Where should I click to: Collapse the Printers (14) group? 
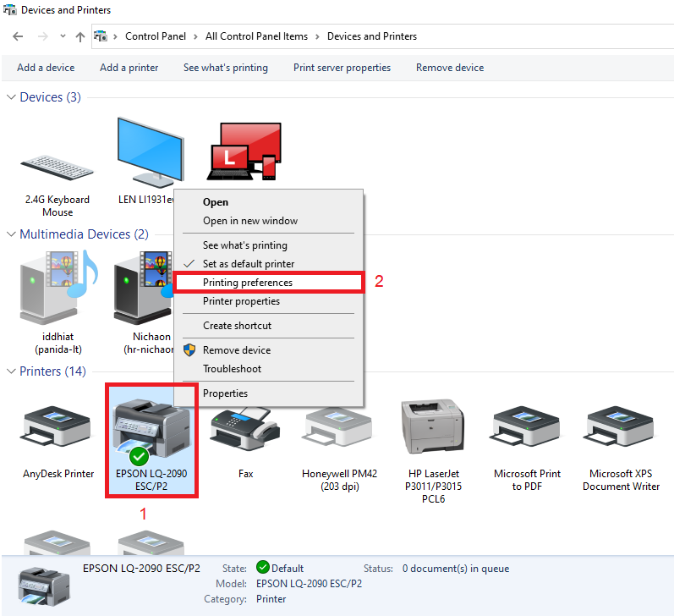[11, 371]
